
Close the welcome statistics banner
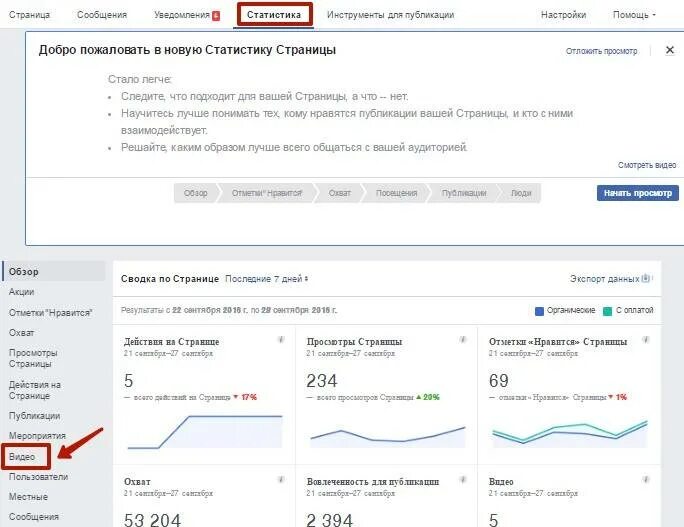click(x=670, y=50)
